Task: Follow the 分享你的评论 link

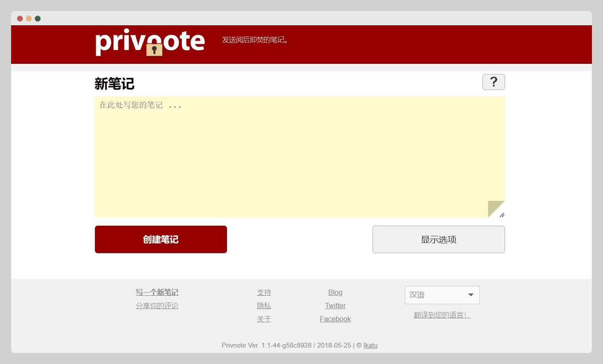Action: [x=157, y=306]
